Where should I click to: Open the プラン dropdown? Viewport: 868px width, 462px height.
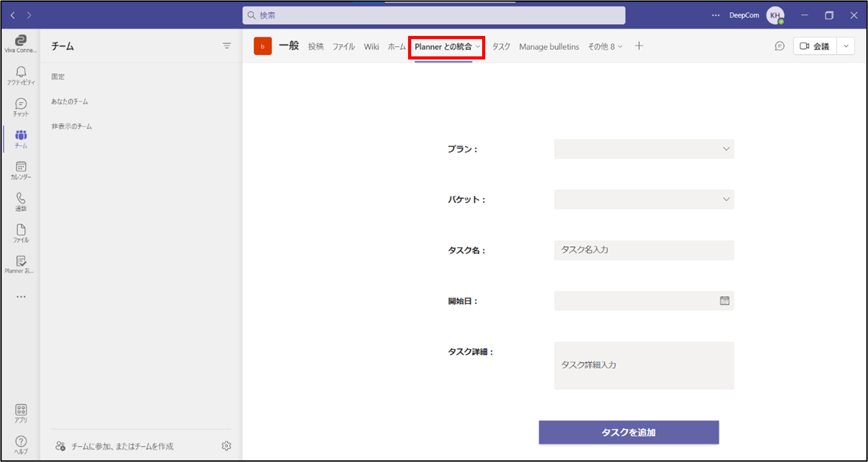click(x=644, y=149)
